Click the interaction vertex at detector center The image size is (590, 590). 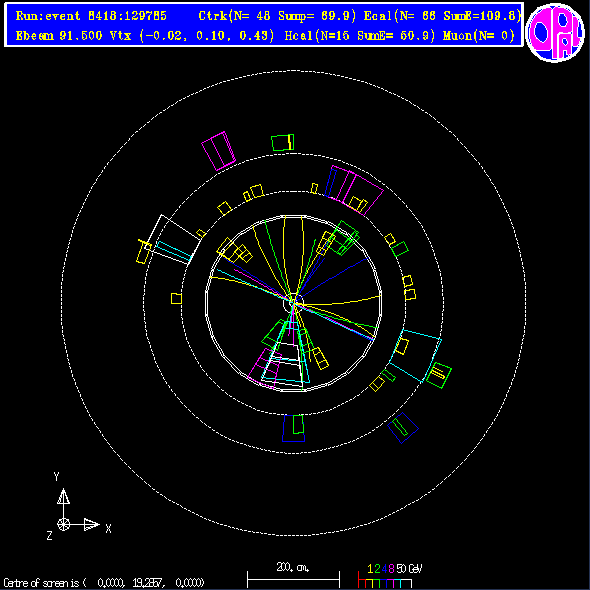[x=293, y=302]
